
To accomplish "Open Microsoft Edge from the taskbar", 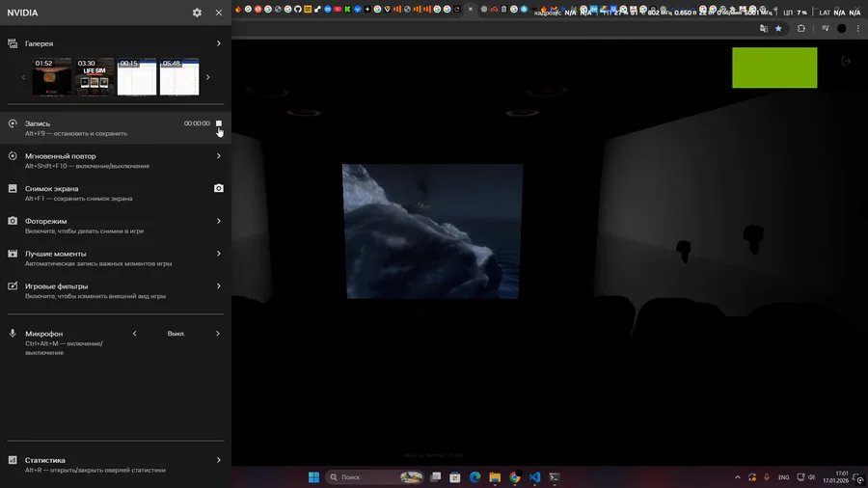I will click(x=475, y=477).
